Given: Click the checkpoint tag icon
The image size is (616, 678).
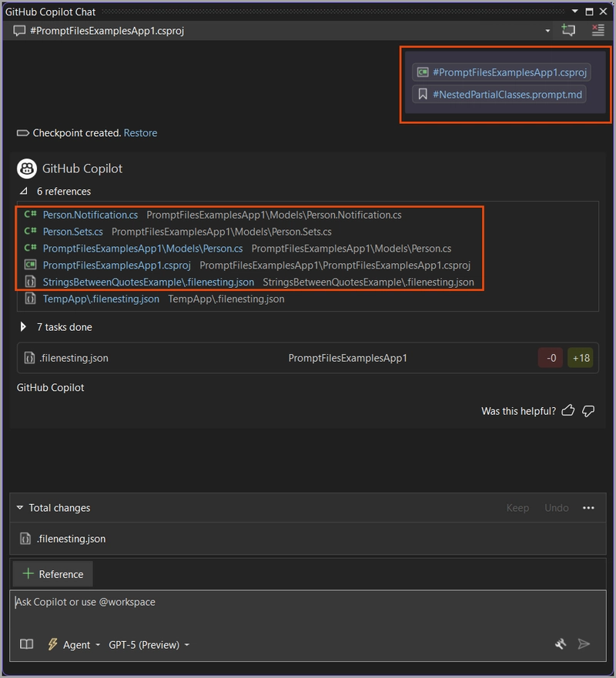Looking at the screenshot, I should 23,132.
